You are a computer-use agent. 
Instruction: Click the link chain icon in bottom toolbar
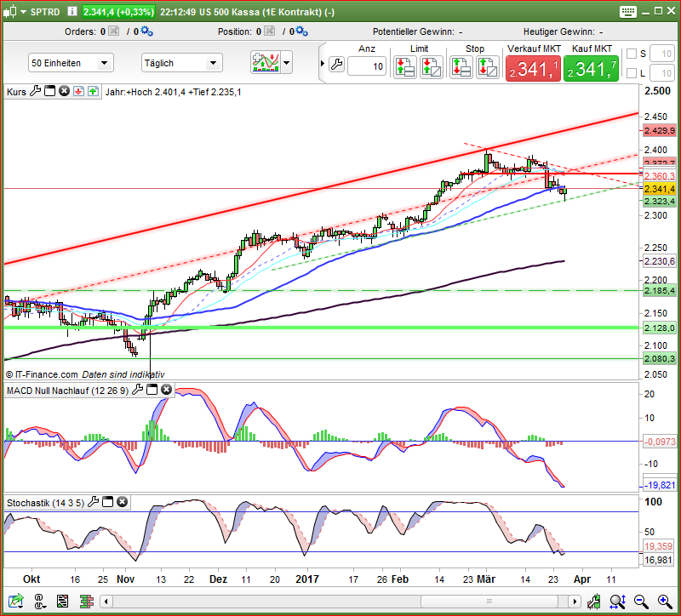[39, 602]
